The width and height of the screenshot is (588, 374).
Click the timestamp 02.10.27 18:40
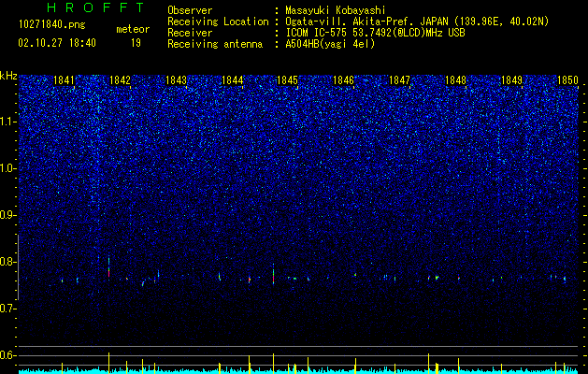tap(57, 43)
